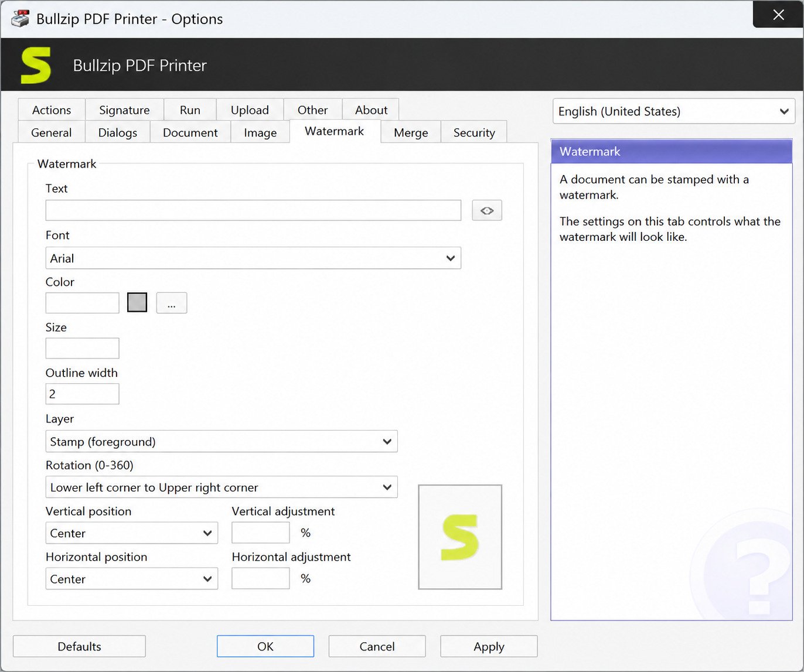
Task: Switch to the Document tab
Action: (190, 132)
